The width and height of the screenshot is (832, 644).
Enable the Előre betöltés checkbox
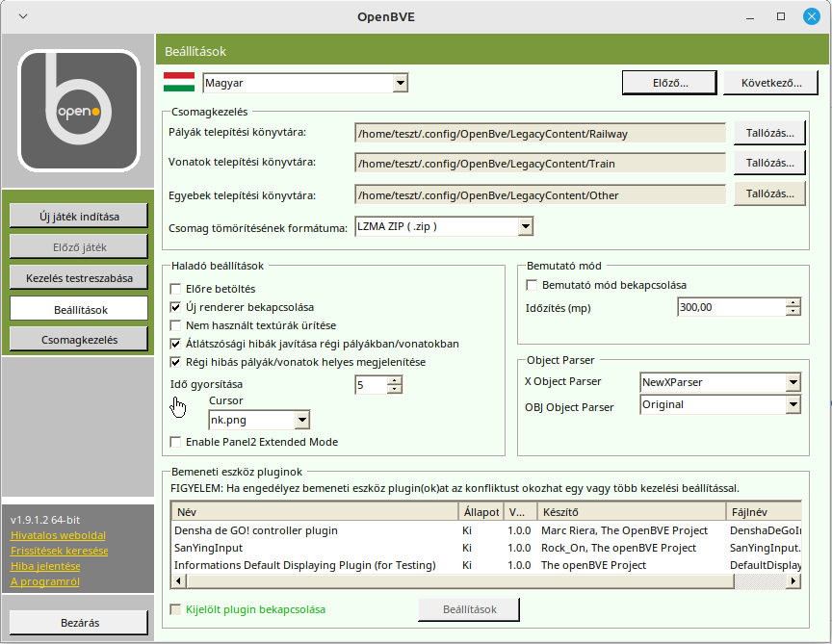[x=175, y=289]
